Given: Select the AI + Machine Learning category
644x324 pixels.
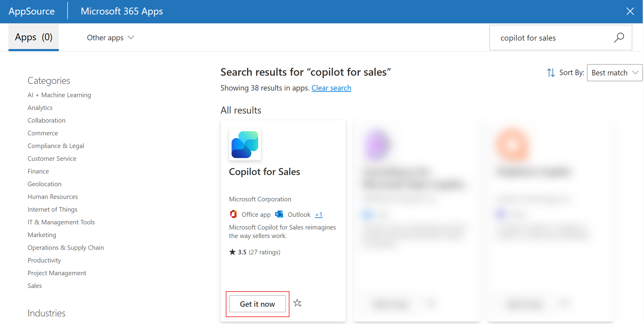Looking at the screenshot, I should (59, 95).
